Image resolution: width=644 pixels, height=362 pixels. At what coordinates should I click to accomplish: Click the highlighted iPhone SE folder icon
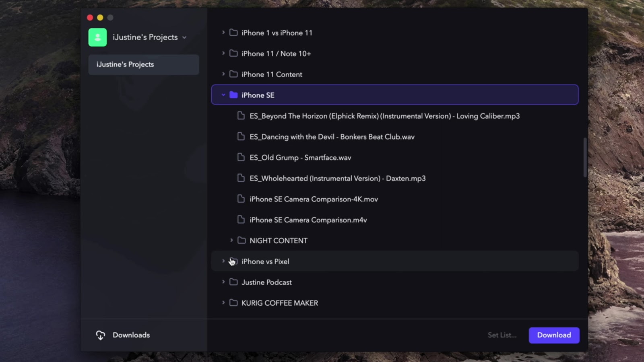tap(233, 95)
